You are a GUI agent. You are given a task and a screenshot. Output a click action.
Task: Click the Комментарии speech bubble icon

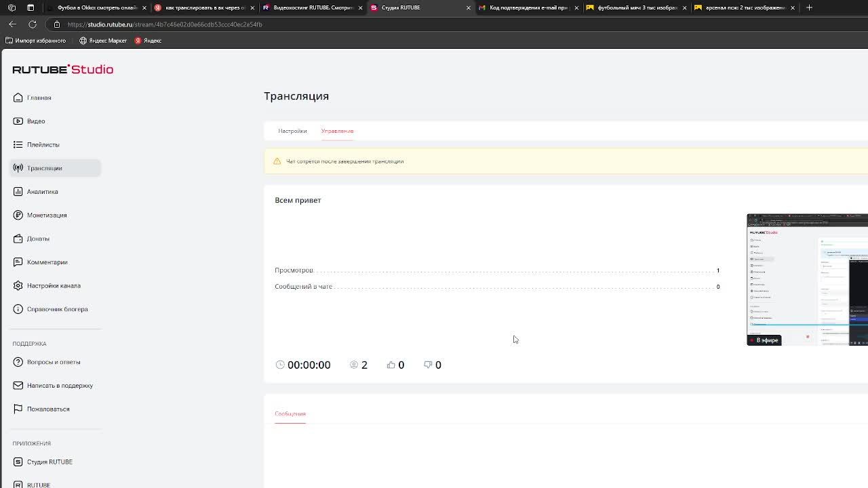[x=18, y=262]
